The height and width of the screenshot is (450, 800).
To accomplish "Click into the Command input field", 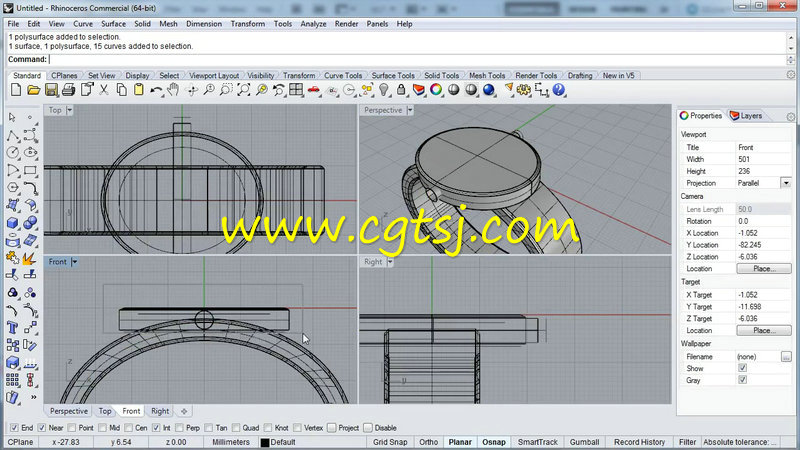I will (417, 60).
